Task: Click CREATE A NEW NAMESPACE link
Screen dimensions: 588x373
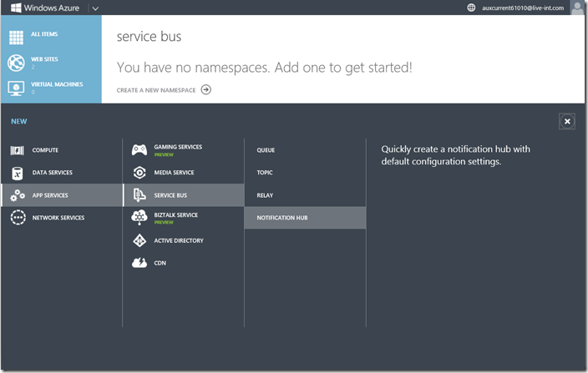Action: (156, 90)
